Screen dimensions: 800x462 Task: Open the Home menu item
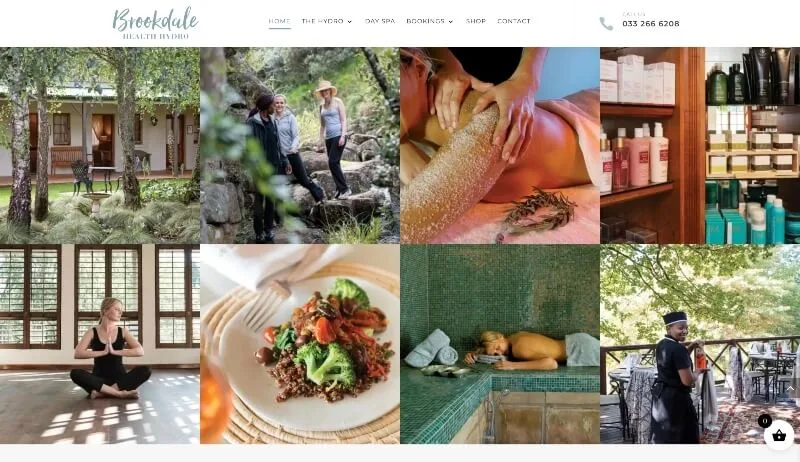280,21
